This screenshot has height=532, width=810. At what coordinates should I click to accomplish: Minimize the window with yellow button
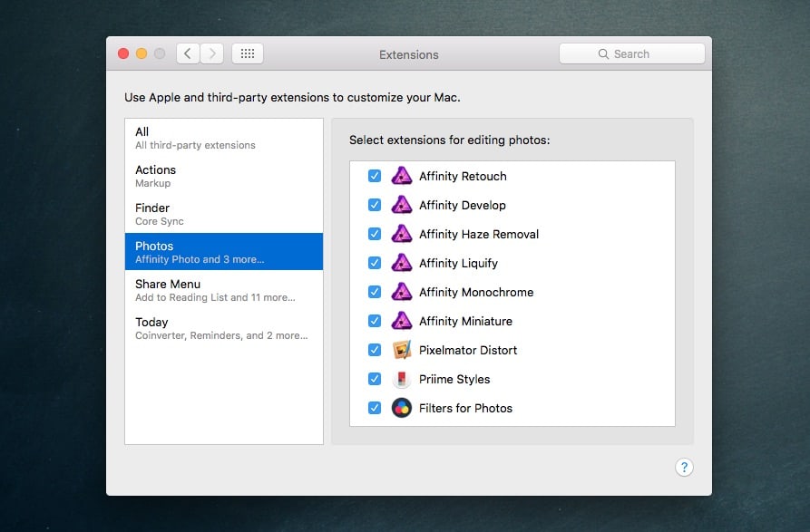tap(142, 53)
